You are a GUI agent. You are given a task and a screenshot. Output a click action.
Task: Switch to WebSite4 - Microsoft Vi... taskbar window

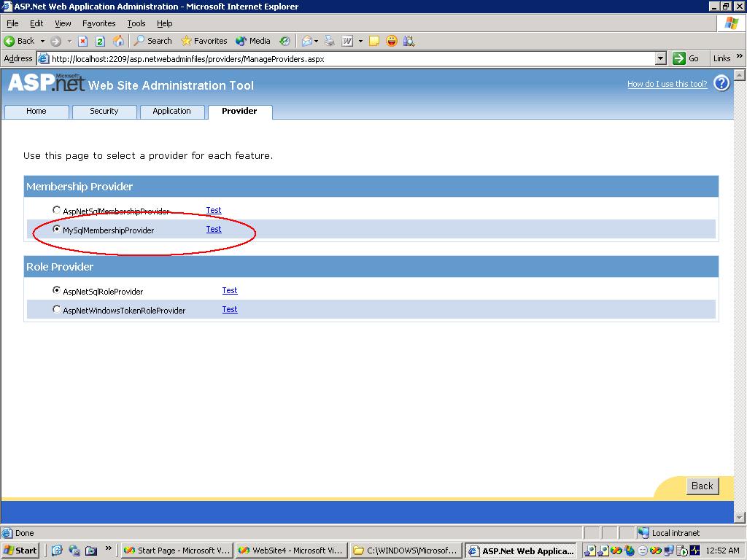coord(292,551)
